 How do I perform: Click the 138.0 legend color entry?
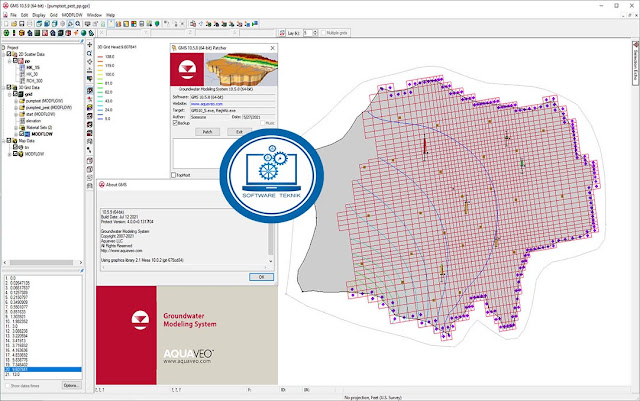pos(107,57)
